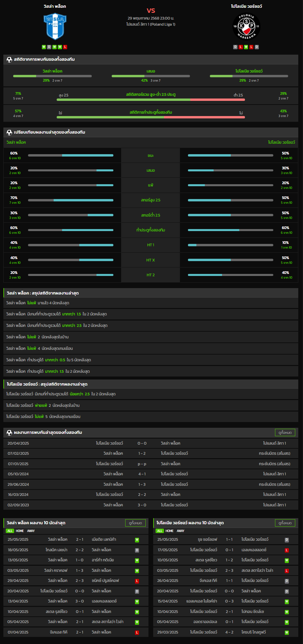Click ดูทั้งหมด button in head-to-head results section

(285, 432)
